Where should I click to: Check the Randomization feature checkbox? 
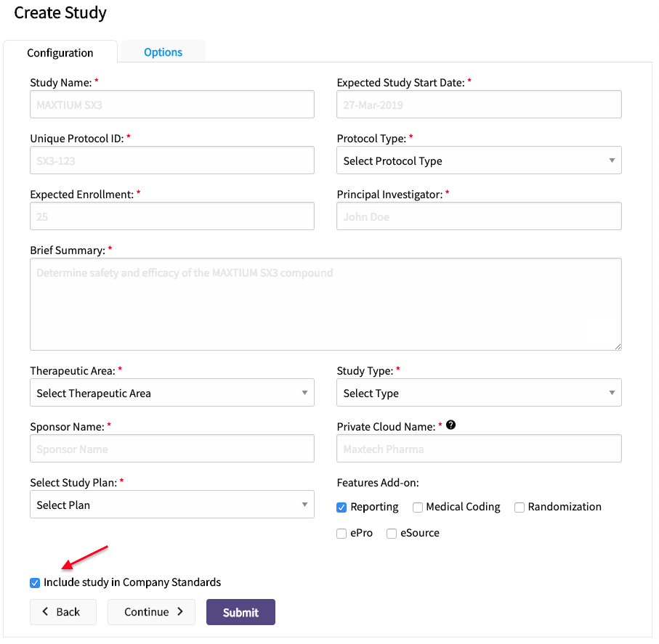click(519, 508)
